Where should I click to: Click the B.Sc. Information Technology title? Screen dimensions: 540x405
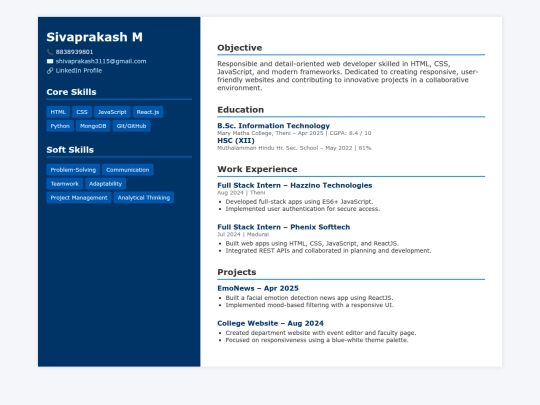pos(273,126)
